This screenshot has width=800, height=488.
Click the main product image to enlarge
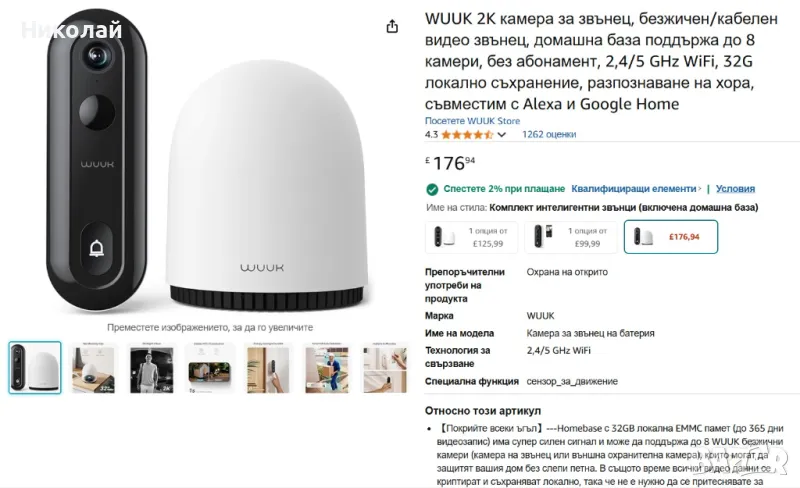coord(208,163)
